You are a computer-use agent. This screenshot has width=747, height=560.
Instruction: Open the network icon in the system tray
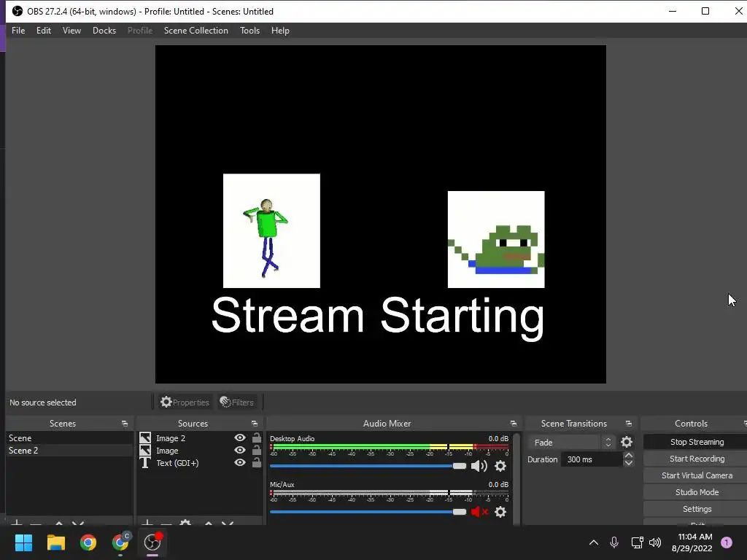pyautogui.click(x=637, y=542)
